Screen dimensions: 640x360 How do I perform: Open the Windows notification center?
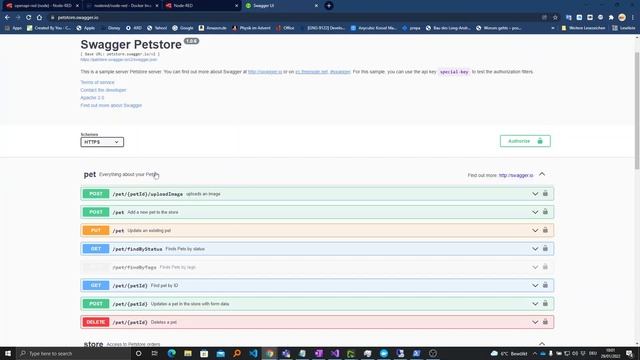click(x=629, y=353)
